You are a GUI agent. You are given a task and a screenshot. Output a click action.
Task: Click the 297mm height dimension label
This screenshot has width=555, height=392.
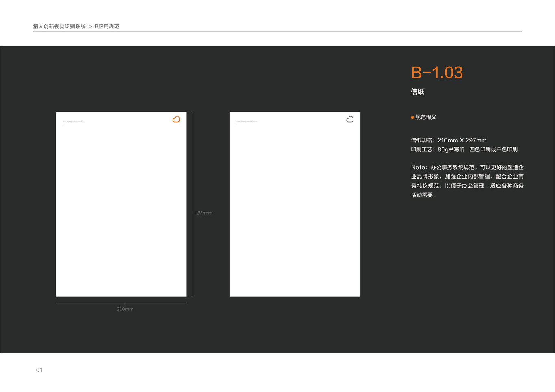pyautogui.click(x=204, y=213)
